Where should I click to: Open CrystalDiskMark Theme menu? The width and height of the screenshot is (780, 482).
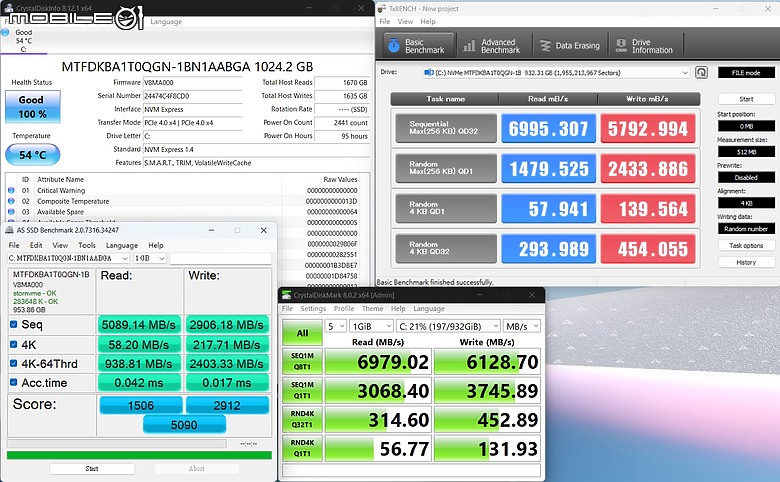pyautogui.click(x=373, y=308)
